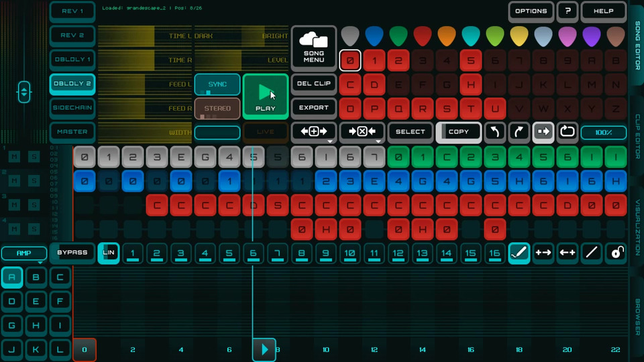Mute track 1
Image resolution: width=644 pixels, height=362 pixels.
pos(14,156)
